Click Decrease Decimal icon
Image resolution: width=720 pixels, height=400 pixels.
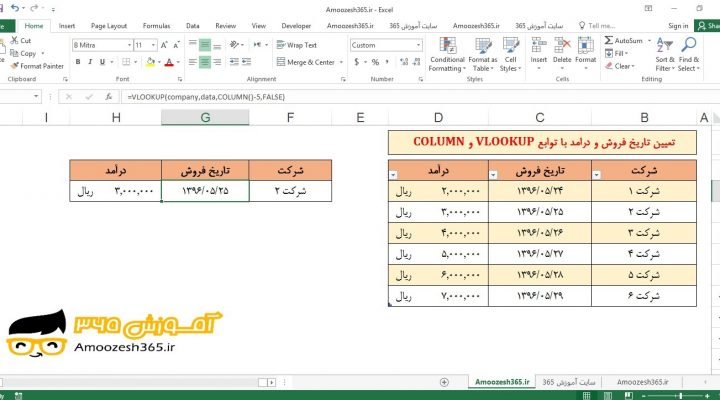416,62
